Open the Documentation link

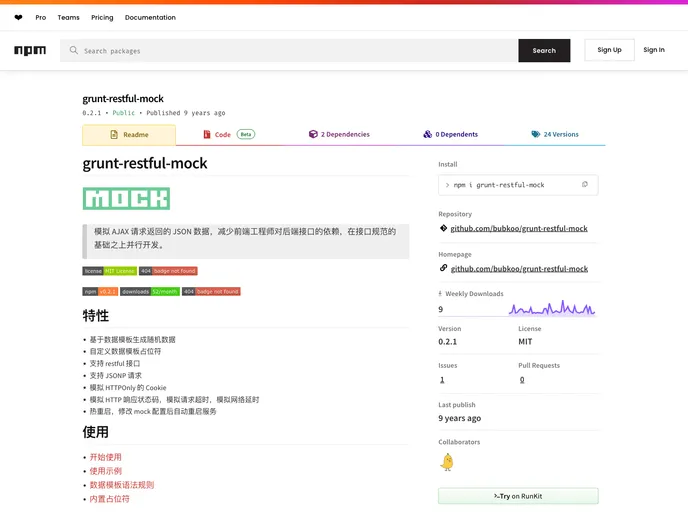coord(150,18)
